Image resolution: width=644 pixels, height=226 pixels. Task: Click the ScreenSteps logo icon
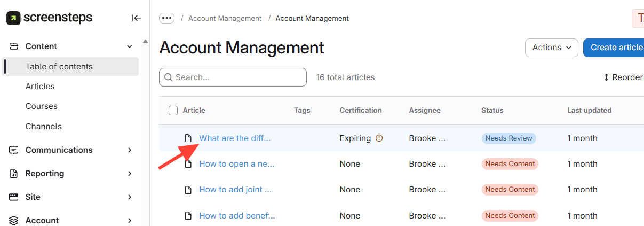tap(13, 18)
